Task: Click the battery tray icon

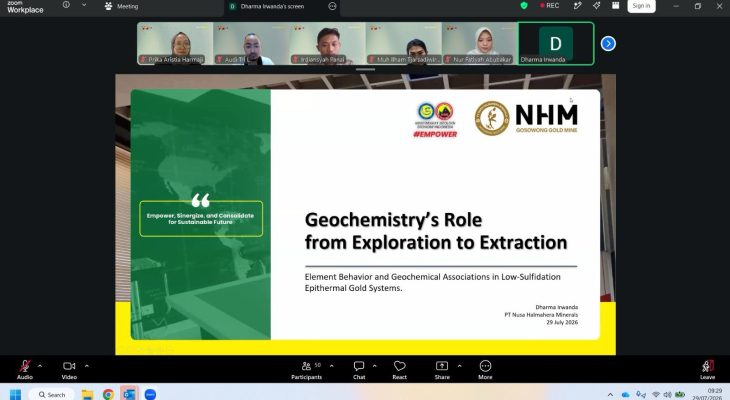Action: point(680,395)
